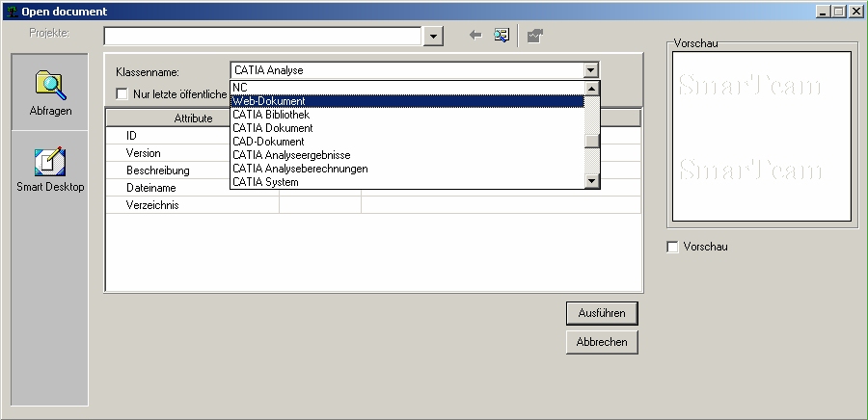Click the Projekte input field
868x420 pixels.
tap(263, 37)
